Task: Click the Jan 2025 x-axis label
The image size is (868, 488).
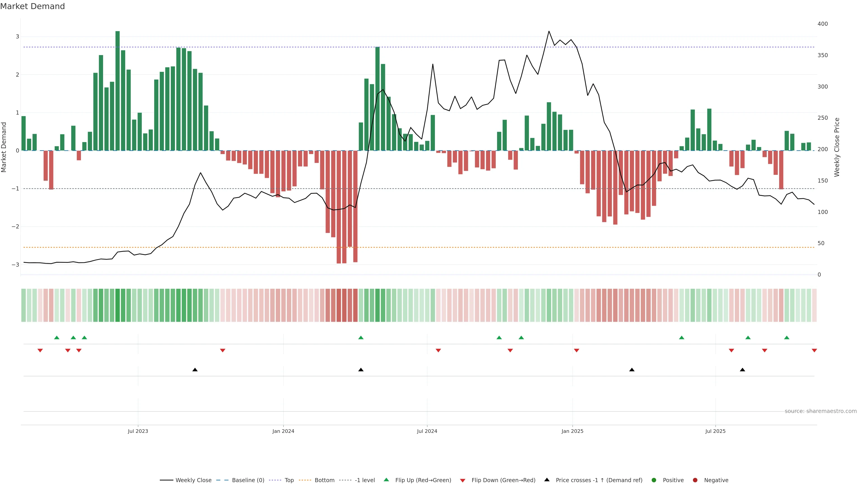Action: [572, 431]
